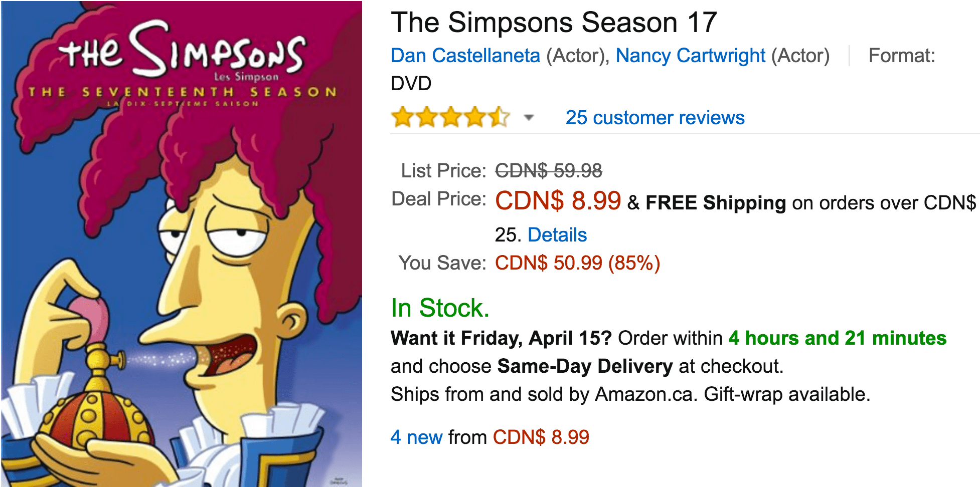Open the 4 new offers link
This screenshot has width=980, height=487.
point(417,437)
